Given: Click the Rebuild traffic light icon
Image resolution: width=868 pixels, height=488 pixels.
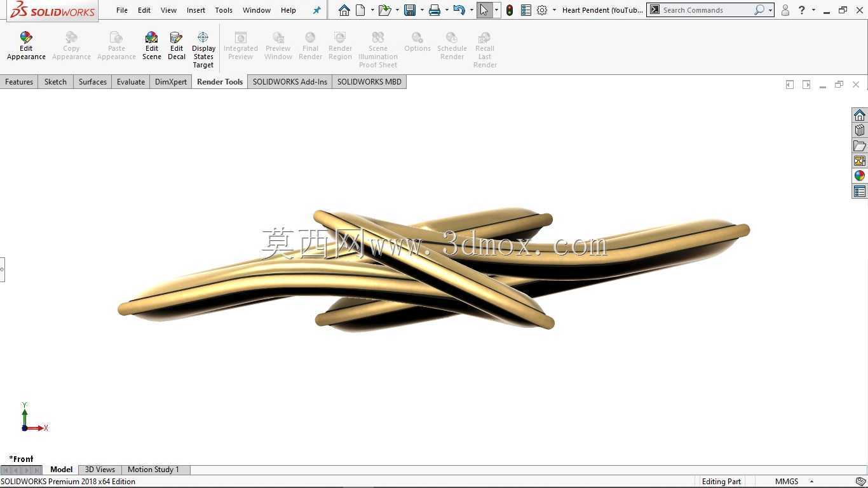Looking at the screenshot, I should click(510, 10).
